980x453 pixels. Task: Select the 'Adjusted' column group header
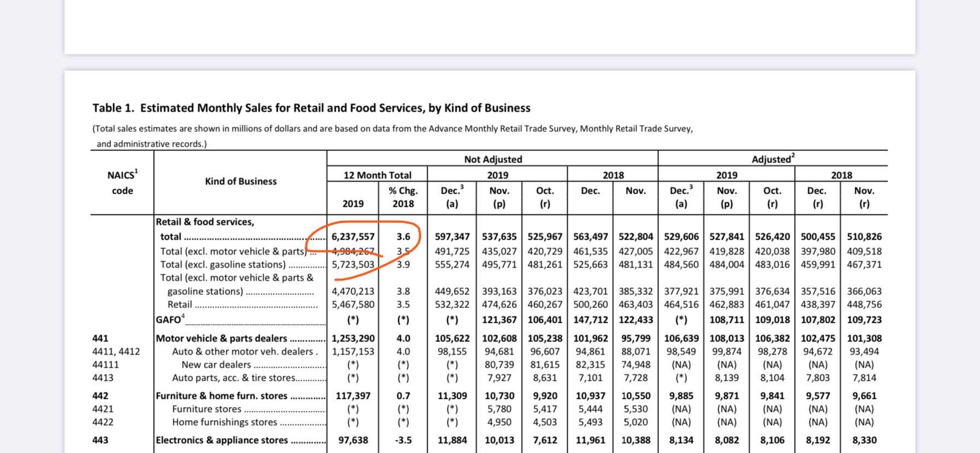coord(773,159)
